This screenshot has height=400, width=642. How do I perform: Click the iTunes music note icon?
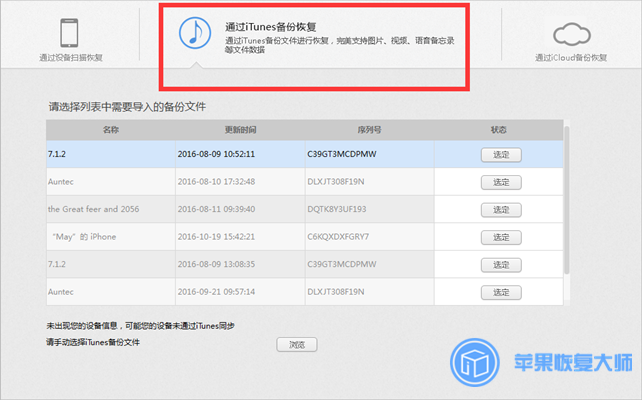click(195, 33)
